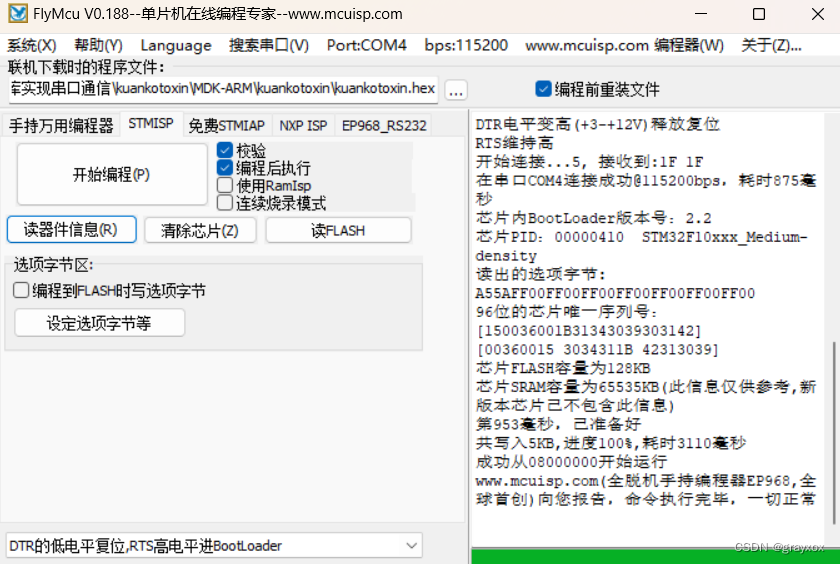Enable 连续烧录模式 checkbox
Viewport: 840px width, 564px height.
[x=225, y=202]
